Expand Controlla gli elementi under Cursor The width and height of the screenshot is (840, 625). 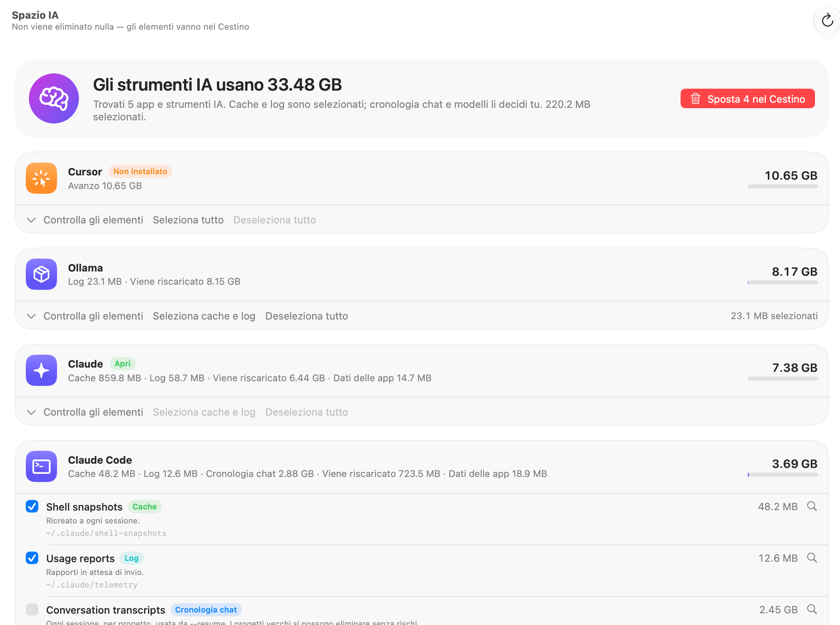click(85, 220)
